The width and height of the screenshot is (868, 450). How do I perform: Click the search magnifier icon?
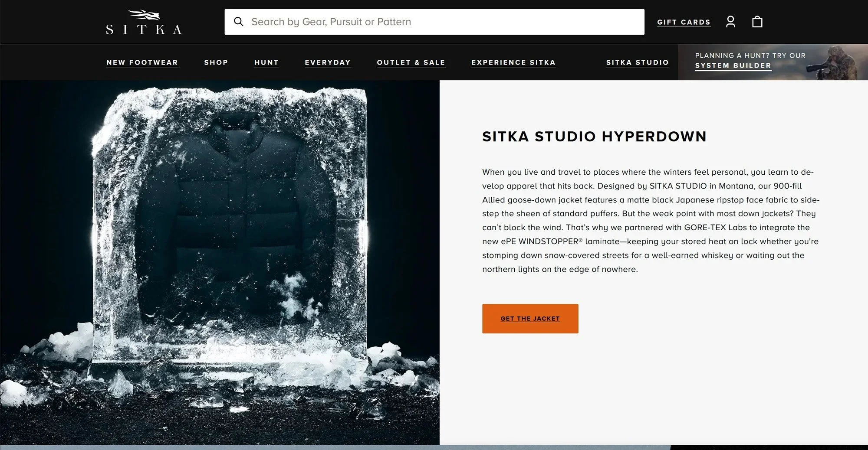coord(239,22)
